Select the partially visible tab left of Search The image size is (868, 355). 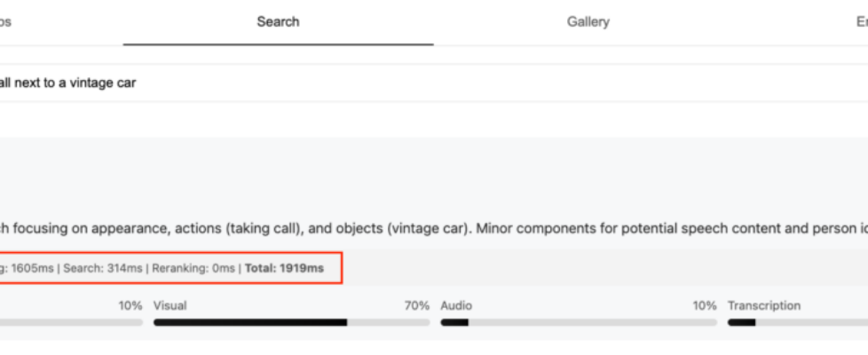[x=5, y=22]
